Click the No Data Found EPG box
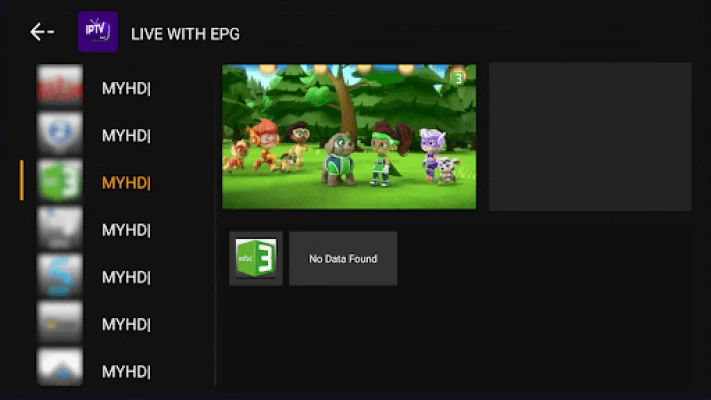711x400 pixels. point(343,259)
